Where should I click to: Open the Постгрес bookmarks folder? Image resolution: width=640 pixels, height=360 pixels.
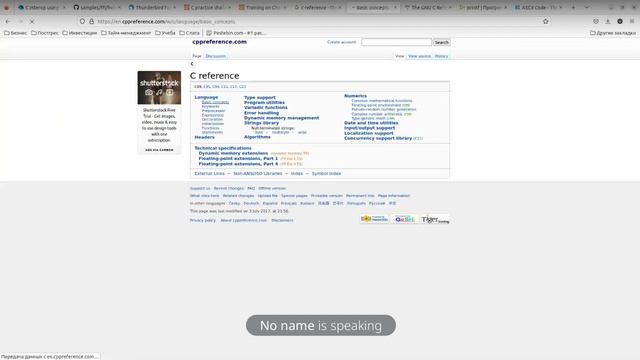click(44, 33)
